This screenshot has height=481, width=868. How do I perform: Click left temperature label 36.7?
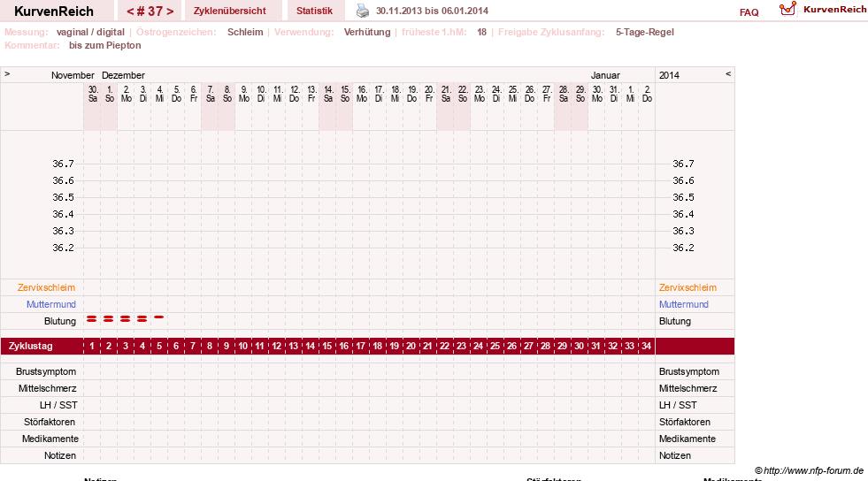coord(63,164)
